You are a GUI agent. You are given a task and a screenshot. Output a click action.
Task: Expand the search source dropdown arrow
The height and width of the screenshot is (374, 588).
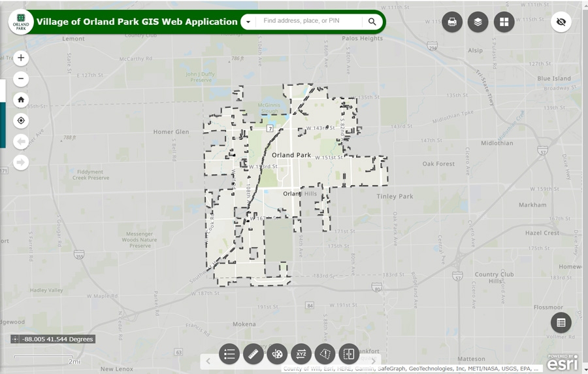(x=248, y=22)
